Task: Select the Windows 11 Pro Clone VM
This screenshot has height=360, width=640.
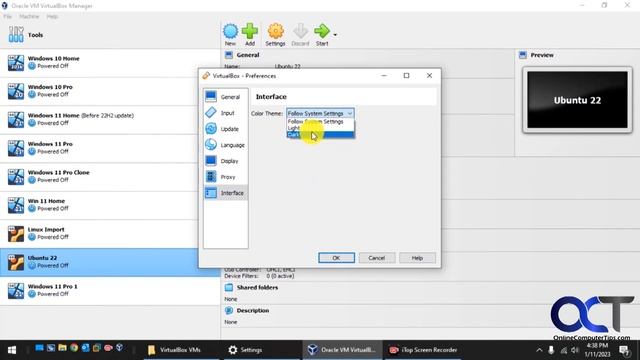Action: point(110,177)
